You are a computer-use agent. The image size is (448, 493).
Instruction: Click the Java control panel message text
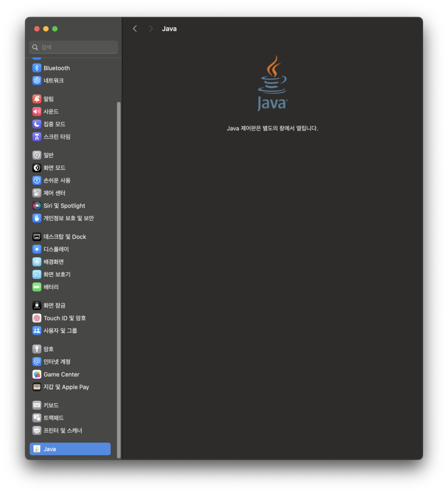[272, 128]
